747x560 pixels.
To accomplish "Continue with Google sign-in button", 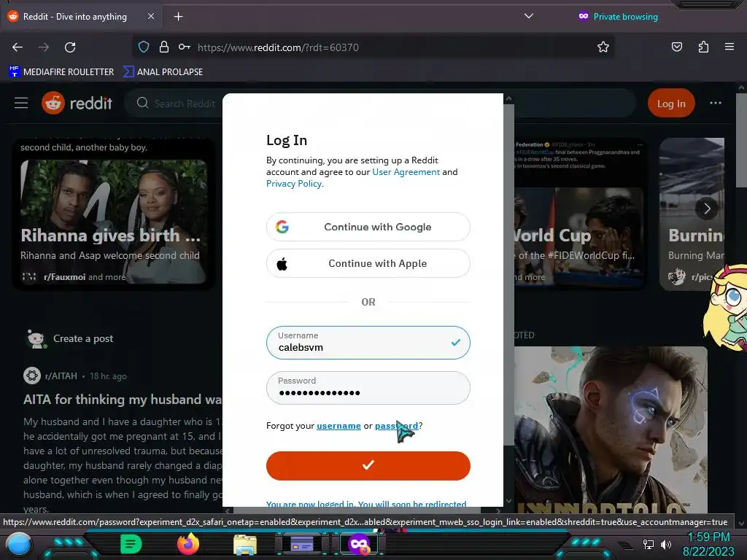I will 368,227.
